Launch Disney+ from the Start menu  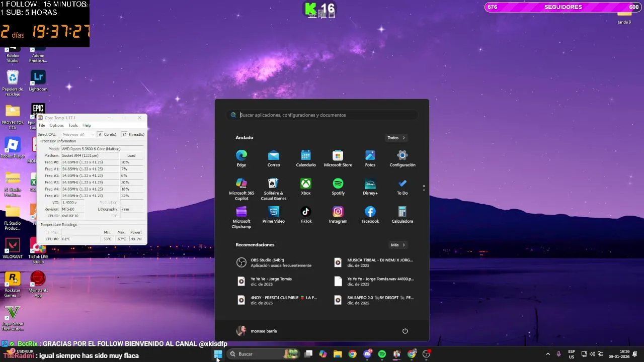pos(370,186)
